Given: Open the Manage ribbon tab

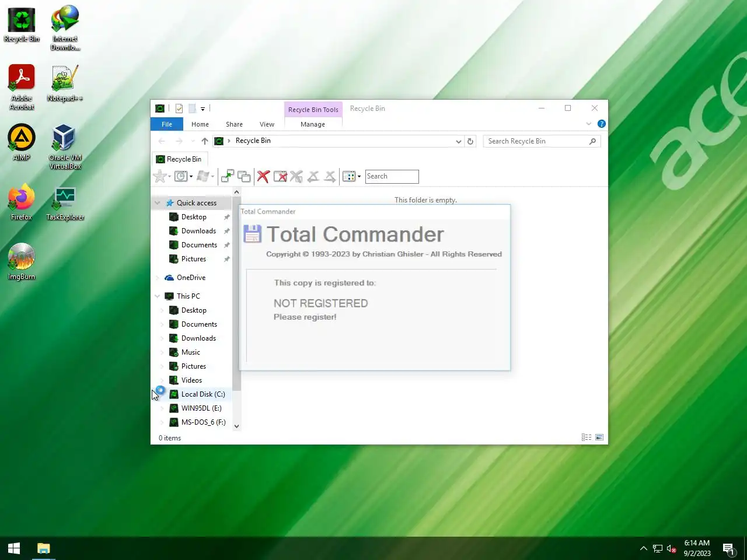Looking at the screenshot, I should [x=313, y=124].
